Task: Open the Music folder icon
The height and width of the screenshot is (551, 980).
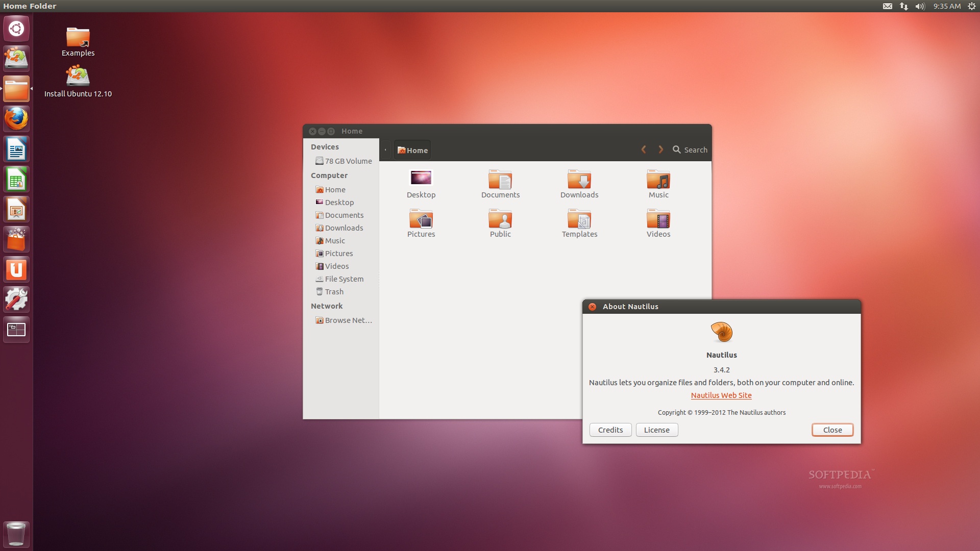Action: [x=658, y=180]
